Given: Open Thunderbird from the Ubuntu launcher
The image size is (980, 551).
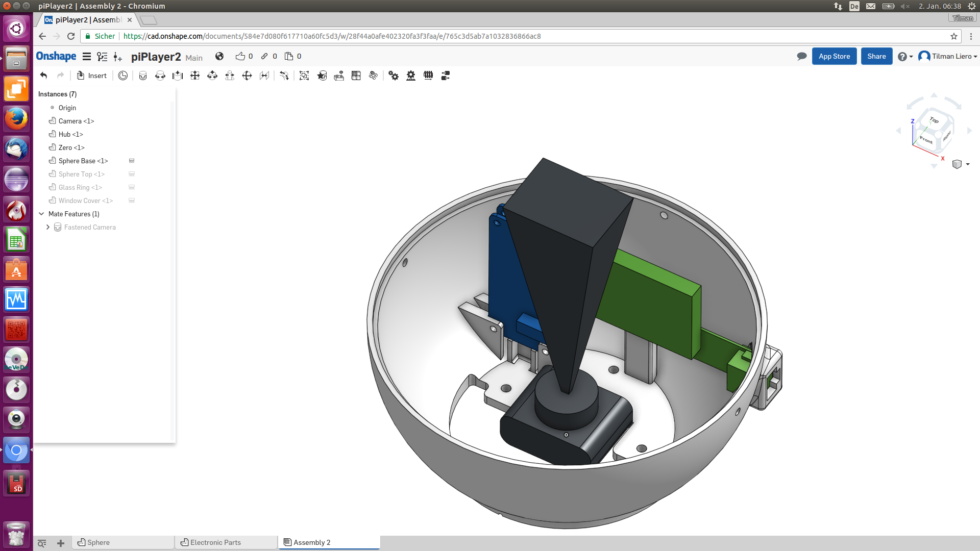Looking at the screenshot, I should [x=16, y=149].
